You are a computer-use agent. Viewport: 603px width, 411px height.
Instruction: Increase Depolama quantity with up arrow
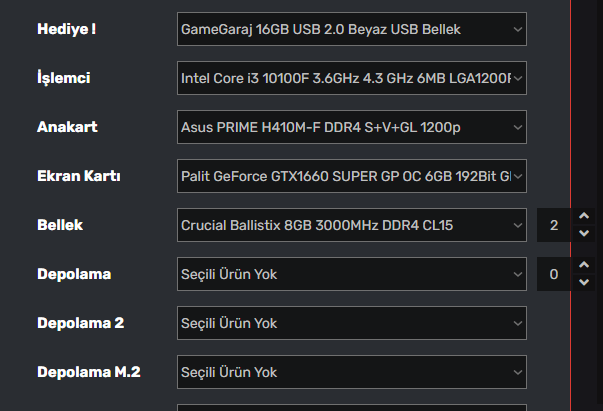coord(584,266)
